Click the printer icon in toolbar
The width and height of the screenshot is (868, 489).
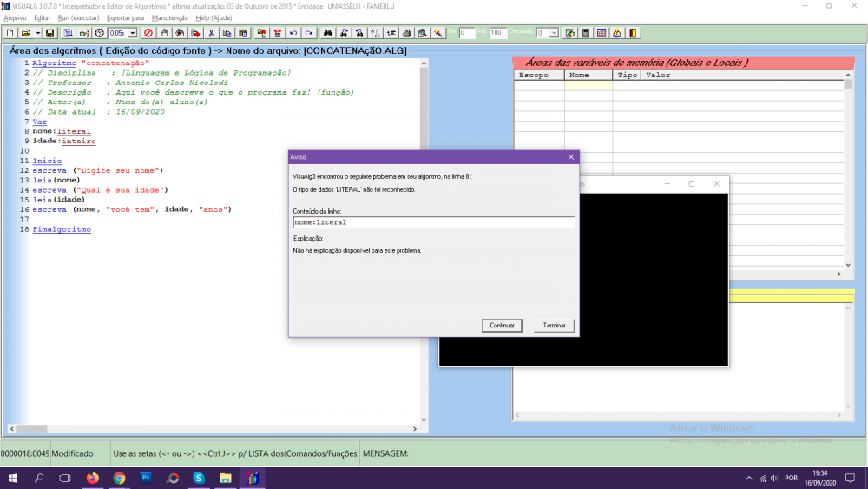click(x=406, y=33)
